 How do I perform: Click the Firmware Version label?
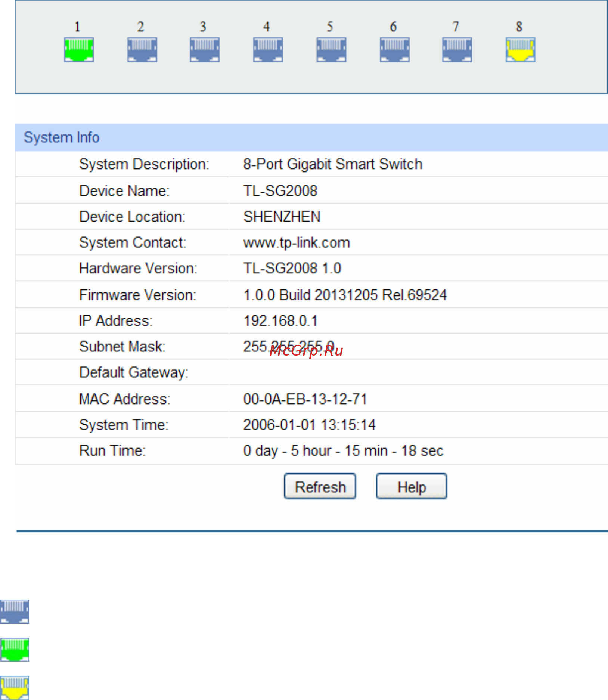[137, 295]
